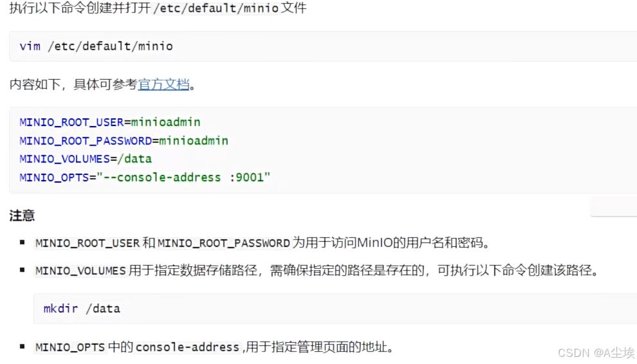Click the MINIO_VOLUMES inline code in second bullet
This screenshot has width=637, height=364.
80,271
